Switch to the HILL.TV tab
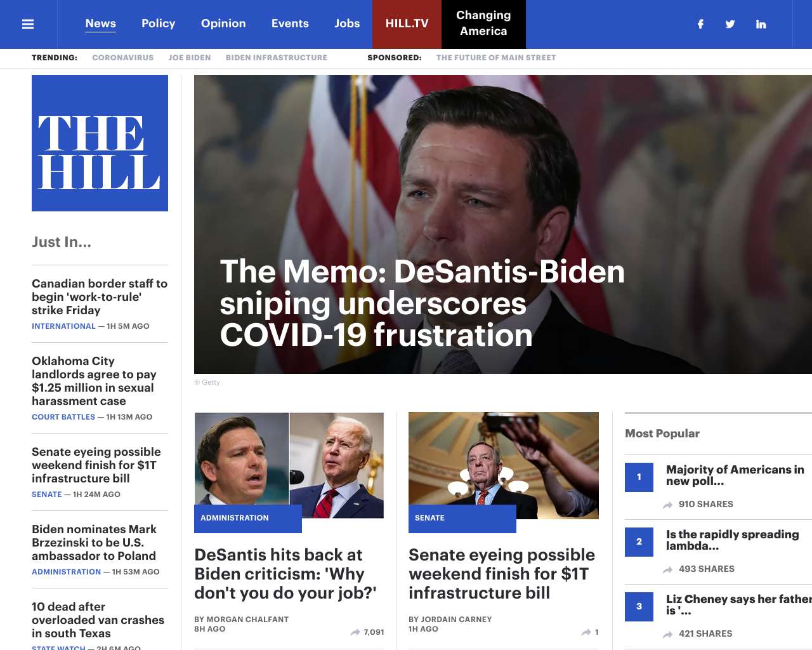 pos(407,24)
